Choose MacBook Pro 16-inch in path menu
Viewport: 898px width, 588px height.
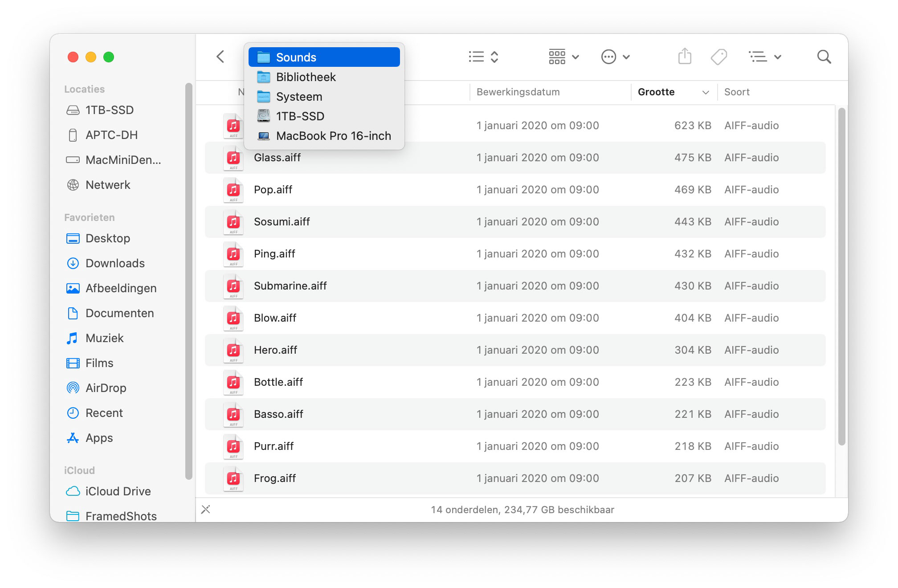pyautogui.click(x=324, y=135)
